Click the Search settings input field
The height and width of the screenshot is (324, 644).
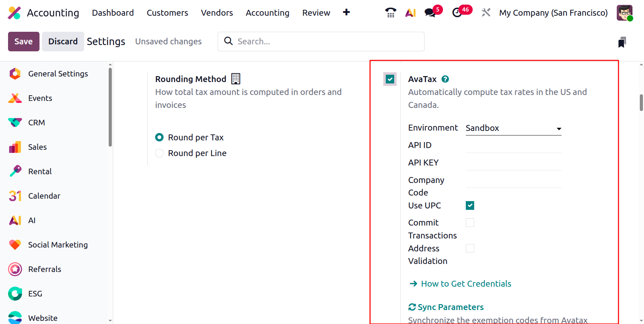tap(325, 42)
